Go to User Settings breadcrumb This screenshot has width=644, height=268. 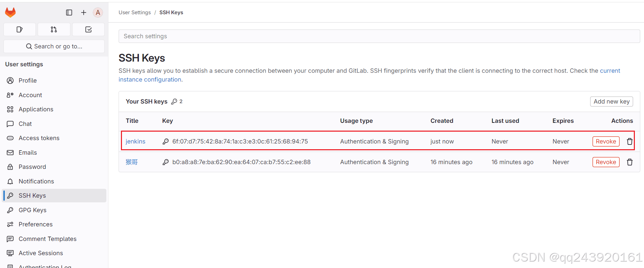point(134,13)
